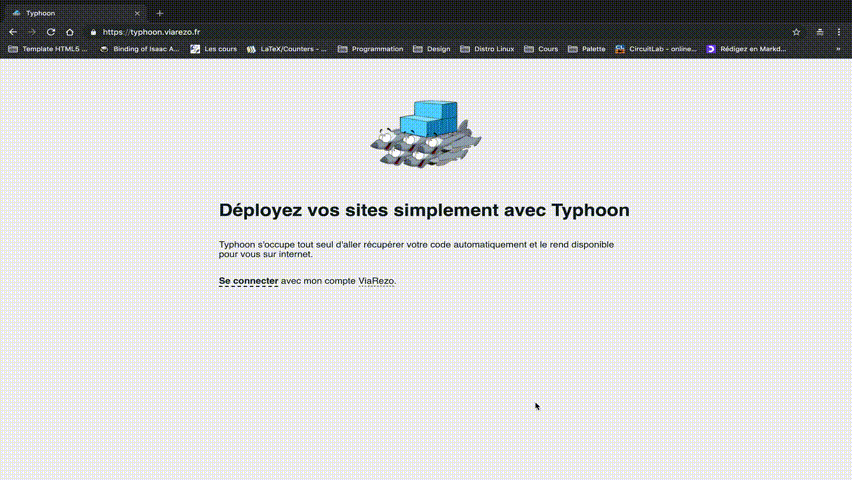Expand the Design bookmark folder
This screenshot has height=480, width=852.
(x=431, y=49)
